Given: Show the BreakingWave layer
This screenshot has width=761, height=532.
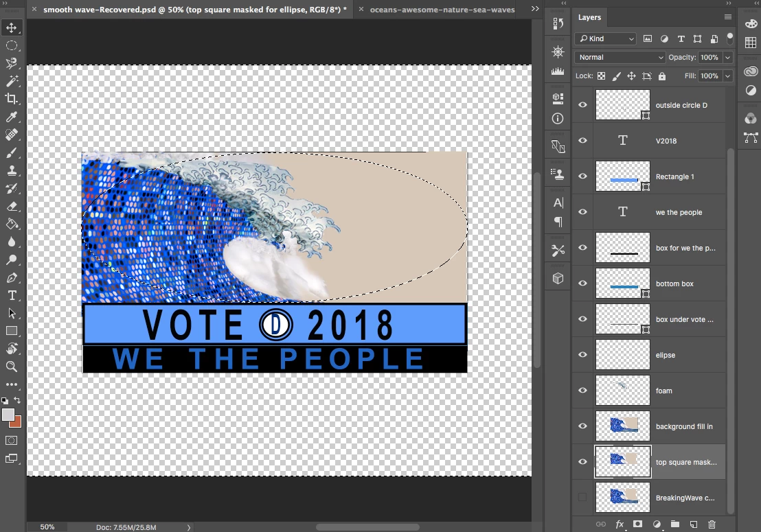Looking at the screenshot, I should (x=582, y=497).
